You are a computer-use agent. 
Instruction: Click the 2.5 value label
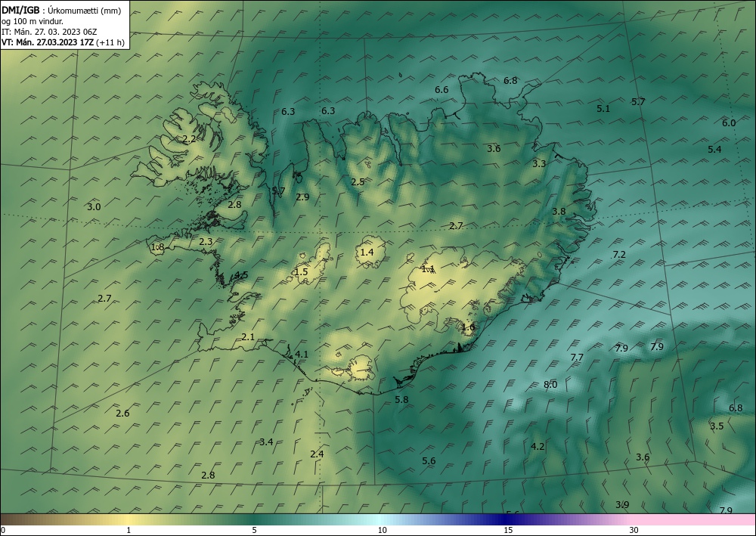point(358,181)
